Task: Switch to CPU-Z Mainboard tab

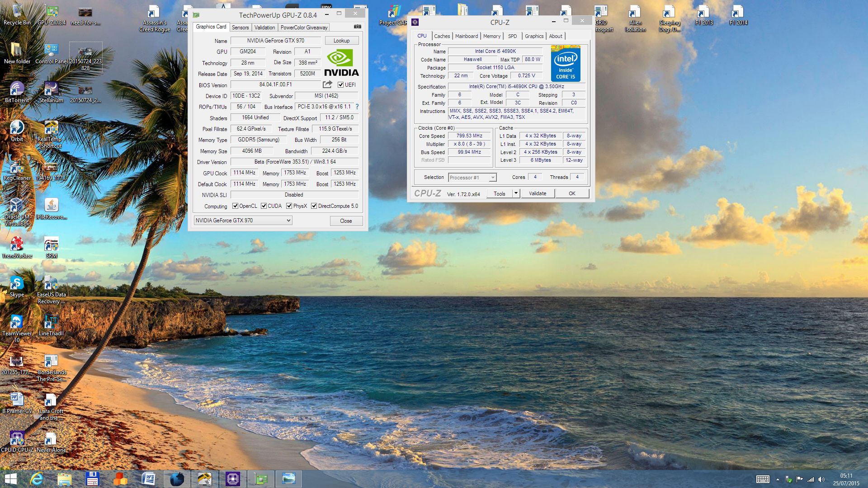Action: point(466,36)
